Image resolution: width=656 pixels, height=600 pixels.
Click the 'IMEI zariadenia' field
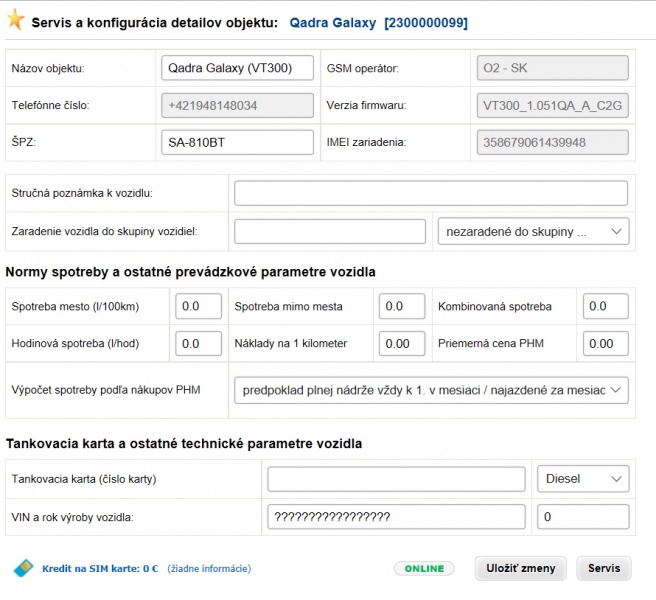pyautogui.click(x=553, y=142)
